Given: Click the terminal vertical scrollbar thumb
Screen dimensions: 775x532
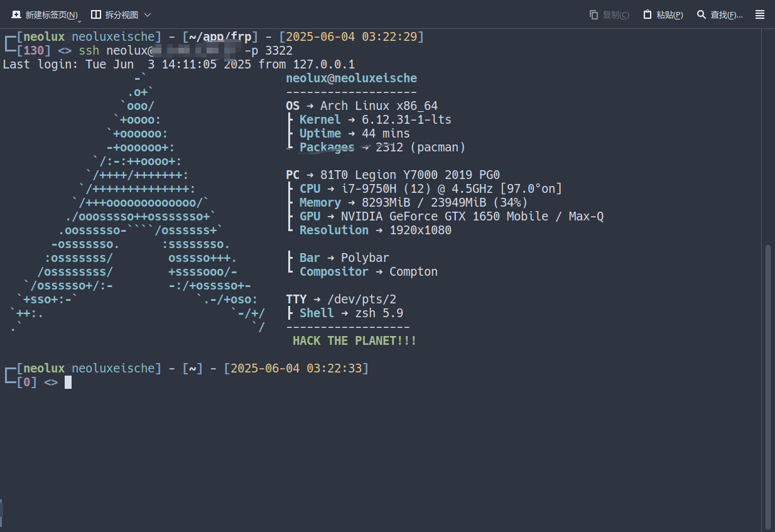Looking at the screenshot, I should click(768, 386).
